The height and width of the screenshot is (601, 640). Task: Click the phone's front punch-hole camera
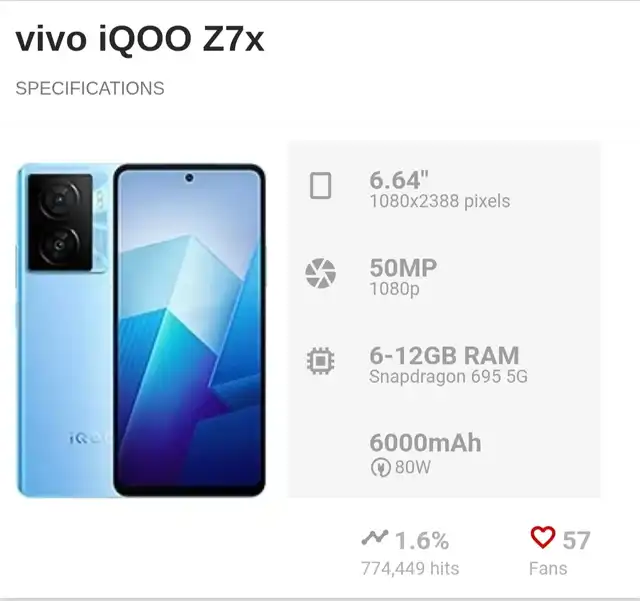(x=189, y=178)
